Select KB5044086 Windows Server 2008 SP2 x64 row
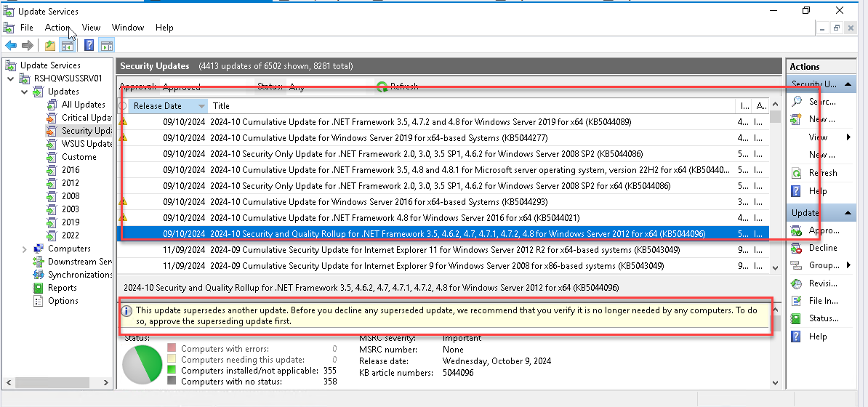 443,185
